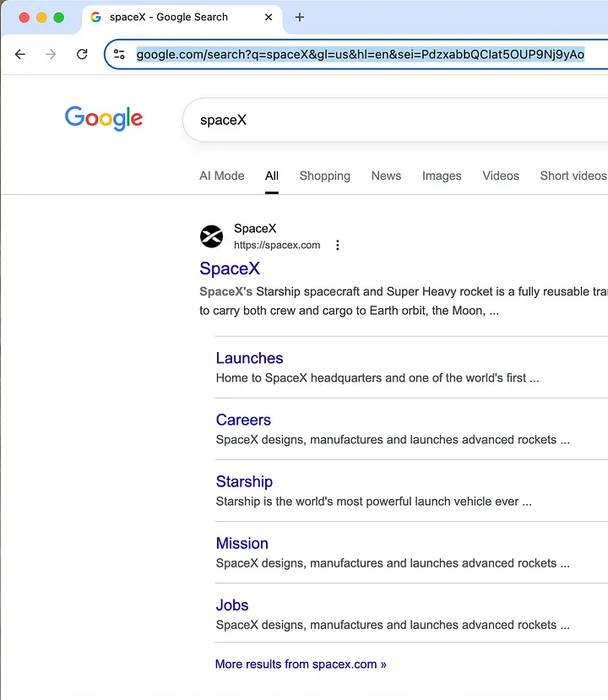This screenshot has height=700, width=608.
Task: Click the forward navigation arrow
Action: pyautogui.click(x=50, y=54)
